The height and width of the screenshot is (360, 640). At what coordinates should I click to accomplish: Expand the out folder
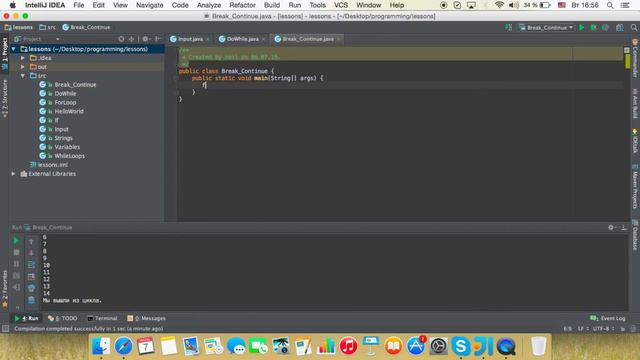(x=23, y=67)
